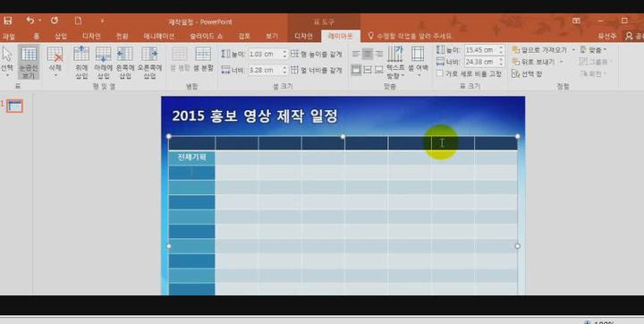Toggle 눈금선 보기 (View Gridlines)
Image resolution: width=644 pixels, height=324 pixels.
tap(29, 62)
